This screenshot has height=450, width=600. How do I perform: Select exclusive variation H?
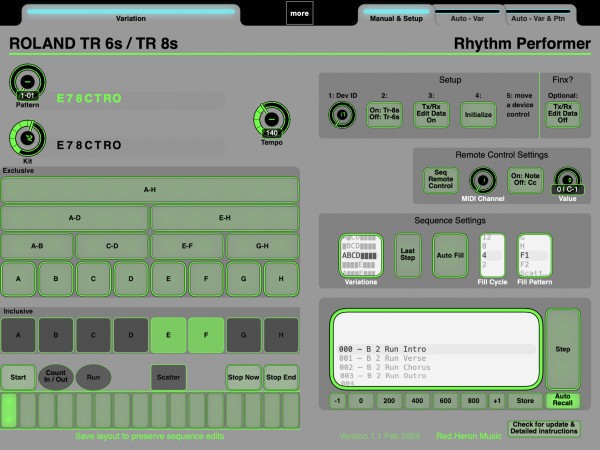[281, 279]
